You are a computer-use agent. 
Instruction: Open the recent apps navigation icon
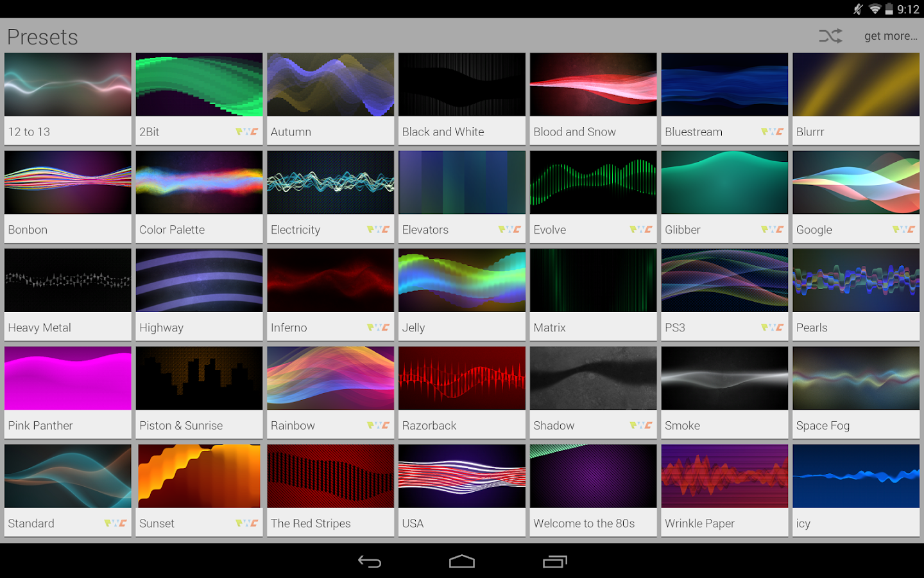(x=555, y=562)
